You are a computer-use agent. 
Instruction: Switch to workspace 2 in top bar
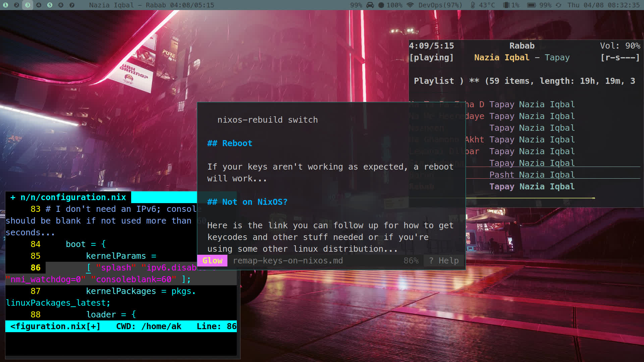pyautogui.click(x=16, y=5)
